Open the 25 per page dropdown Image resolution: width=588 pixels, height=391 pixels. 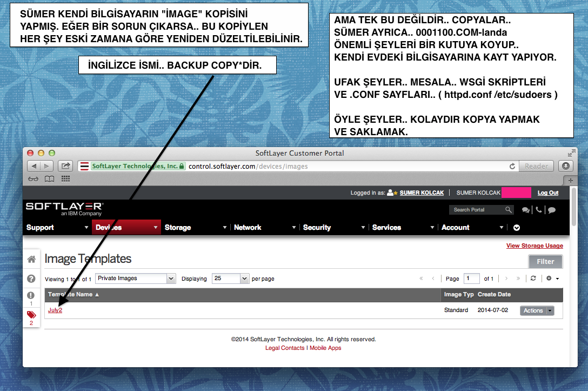[x=231, y=279]
